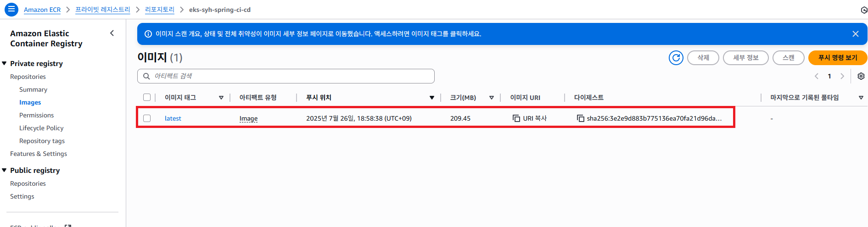Image resolution: width=868 pixels, height=227 pixels.
Task: Click page number 1
Action: [829, 76]
